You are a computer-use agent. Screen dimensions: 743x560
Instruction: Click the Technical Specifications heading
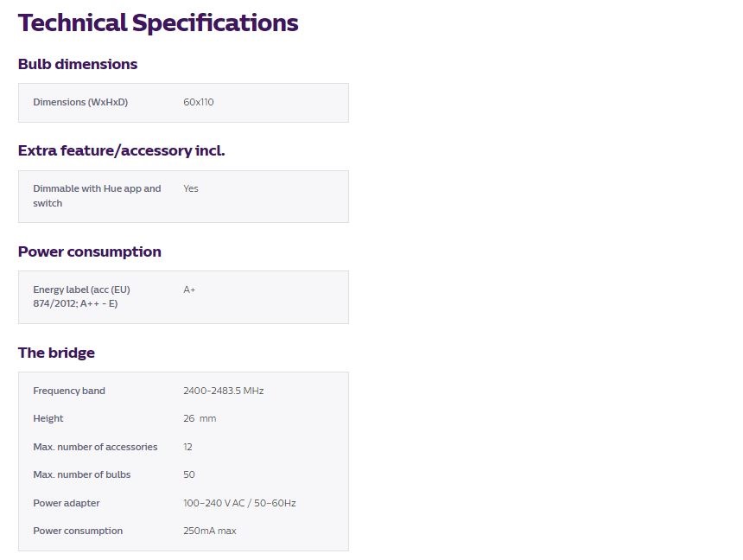(x=158, y=23)
